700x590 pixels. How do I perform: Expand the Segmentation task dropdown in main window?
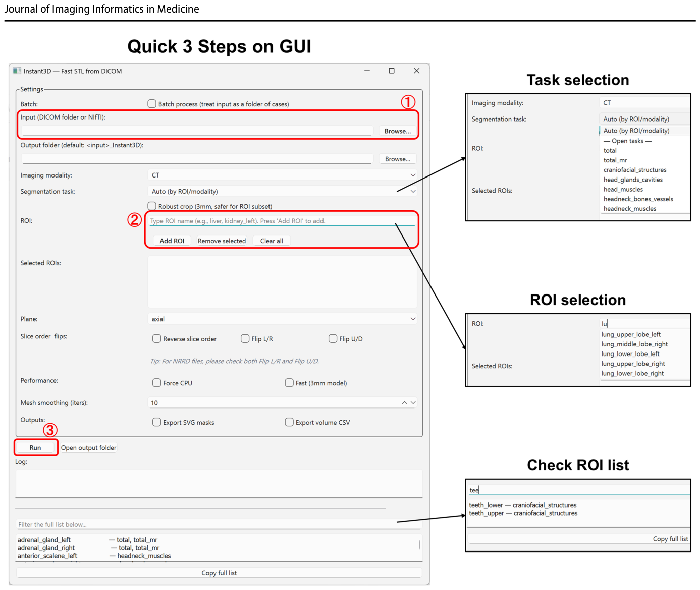click(x=283, y=191)
